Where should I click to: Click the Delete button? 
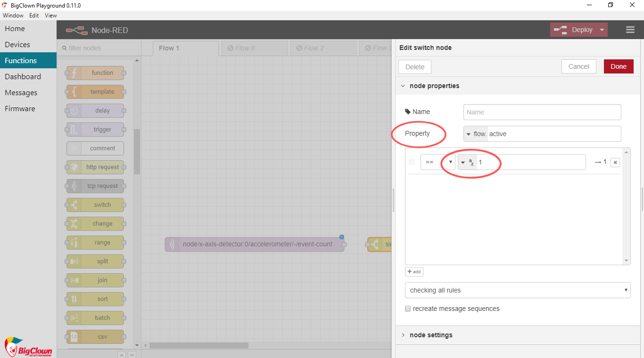[x=415, y=67]
